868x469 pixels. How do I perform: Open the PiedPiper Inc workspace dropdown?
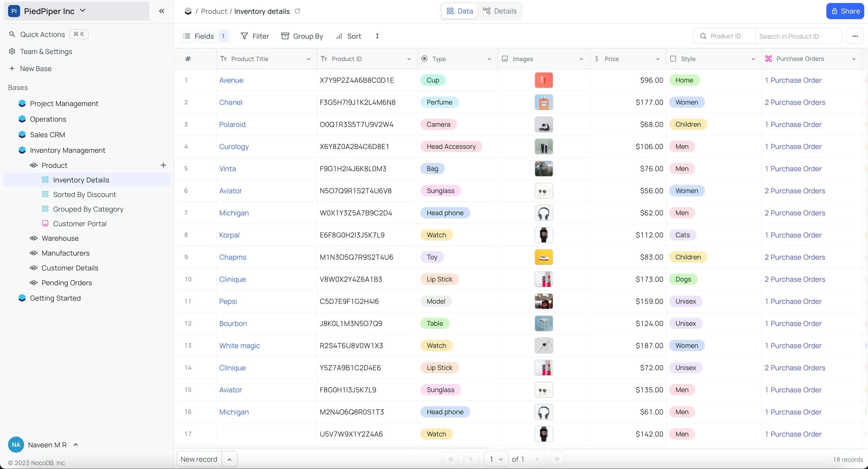[83, 11]
